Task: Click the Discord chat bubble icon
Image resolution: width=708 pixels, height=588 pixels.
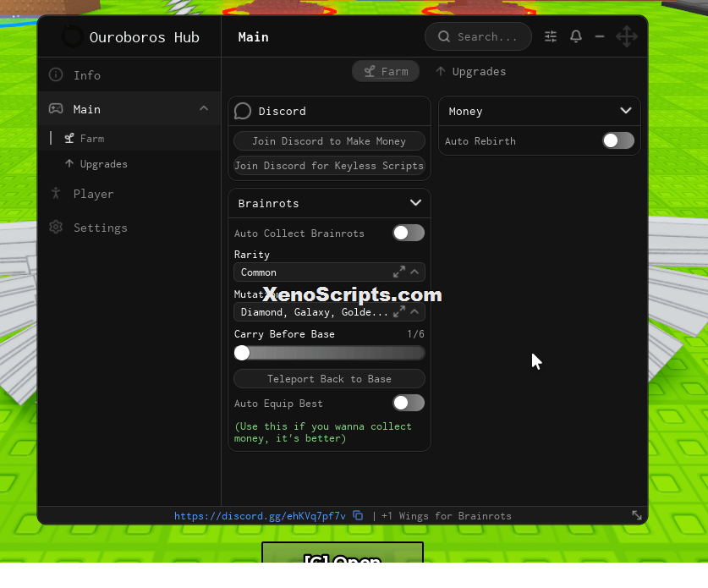Action: click(243, 111)
